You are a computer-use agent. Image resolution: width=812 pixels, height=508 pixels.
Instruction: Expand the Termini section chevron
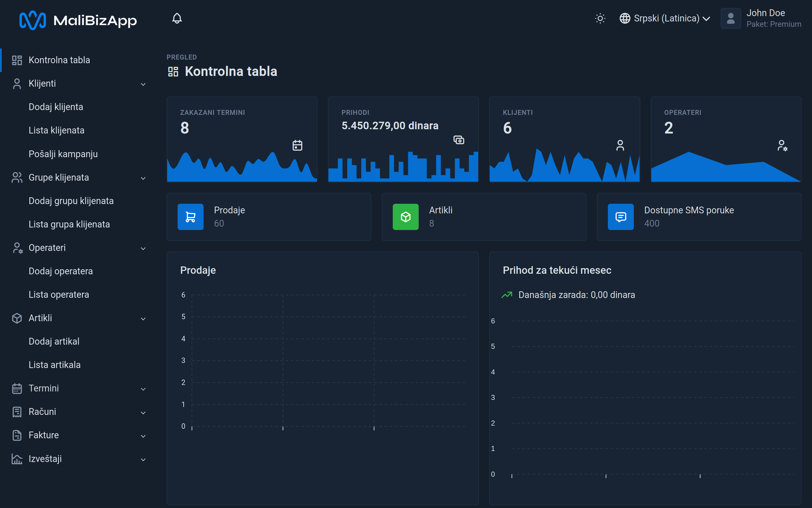click(x=143, y=389)
